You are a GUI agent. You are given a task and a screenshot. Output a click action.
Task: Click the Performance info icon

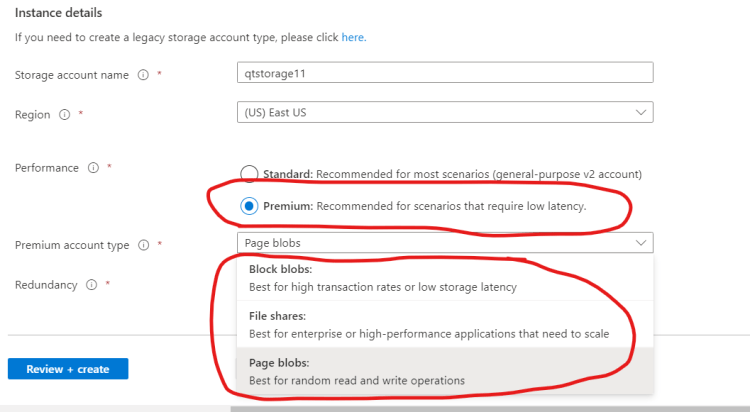[x=93, y=168]
